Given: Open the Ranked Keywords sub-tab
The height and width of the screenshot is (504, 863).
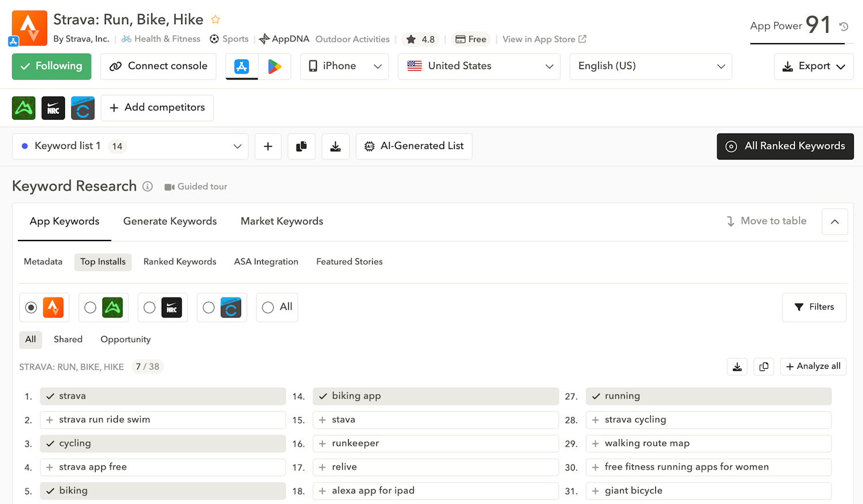Looking at the screenshot, I should click(x=180, y=262).
